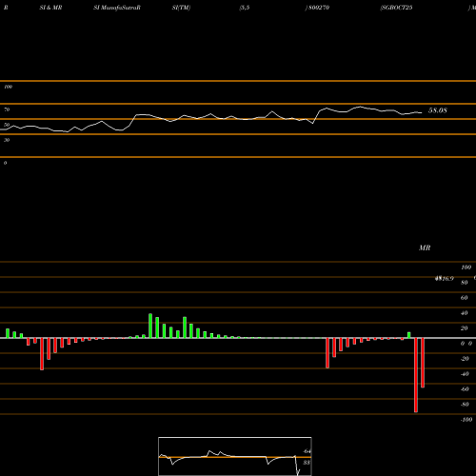
Task: Click the value label ending in 16.9
Action: (x=445, y=279)
